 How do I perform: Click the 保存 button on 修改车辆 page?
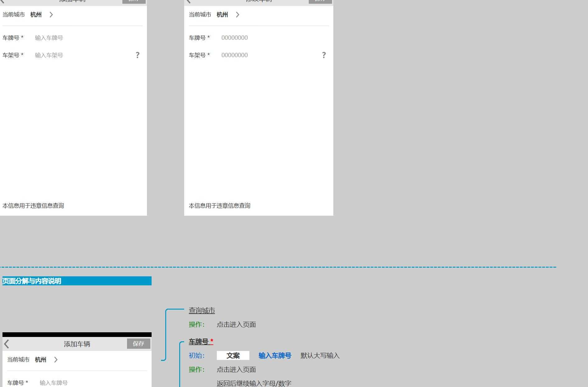pos(320,1)
